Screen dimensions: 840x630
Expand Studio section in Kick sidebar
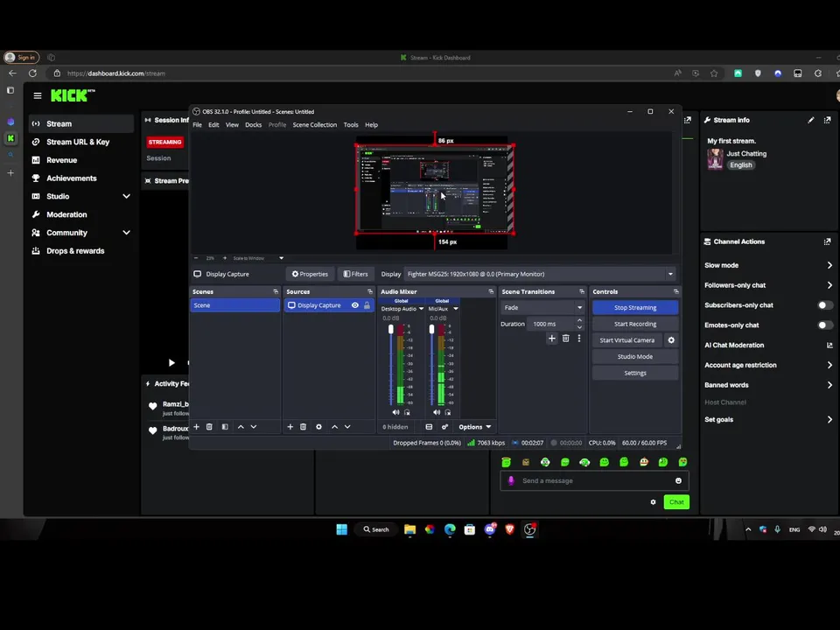click(x=126, y=196)
